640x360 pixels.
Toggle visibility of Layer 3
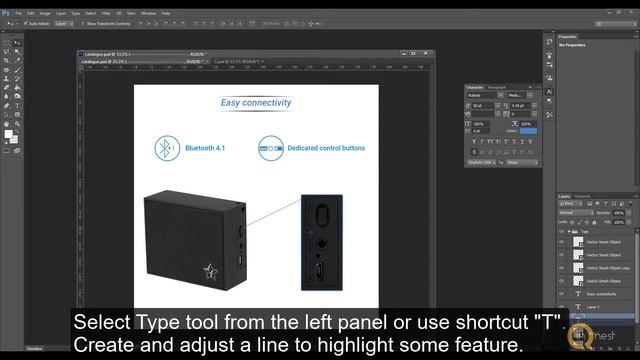(x=561, y=307)
